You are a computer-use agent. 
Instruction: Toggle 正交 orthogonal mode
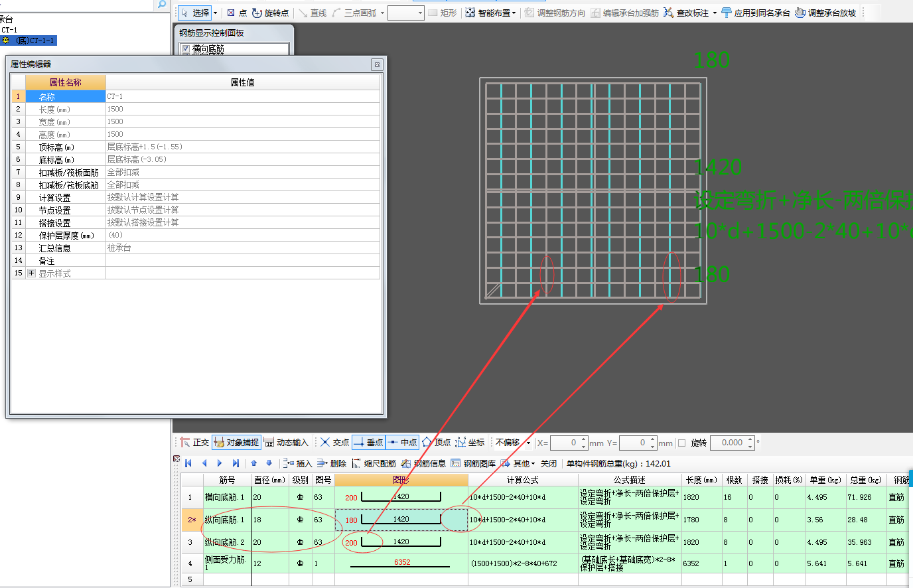tap(194, 443)
